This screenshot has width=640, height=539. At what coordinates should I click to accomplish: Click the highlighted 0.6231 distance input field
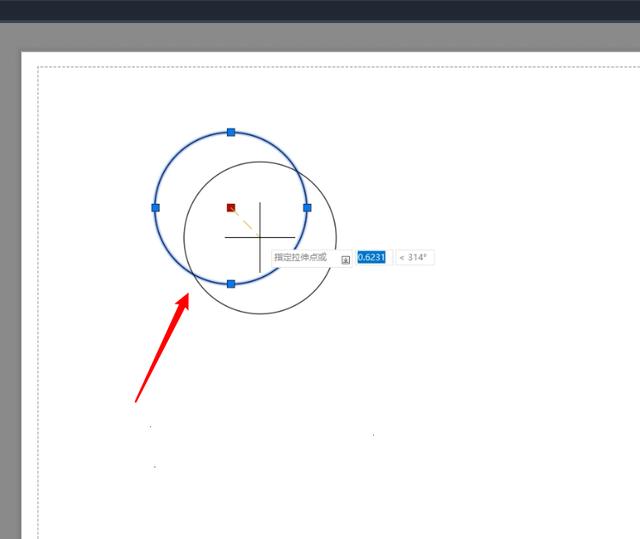(372, 257)
